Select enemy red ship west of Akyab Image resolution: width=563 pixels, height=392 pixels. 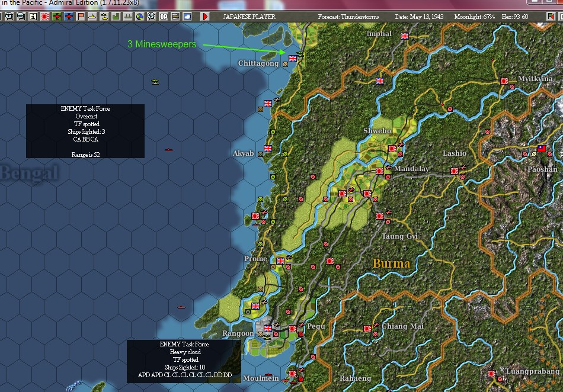point(169,150)
